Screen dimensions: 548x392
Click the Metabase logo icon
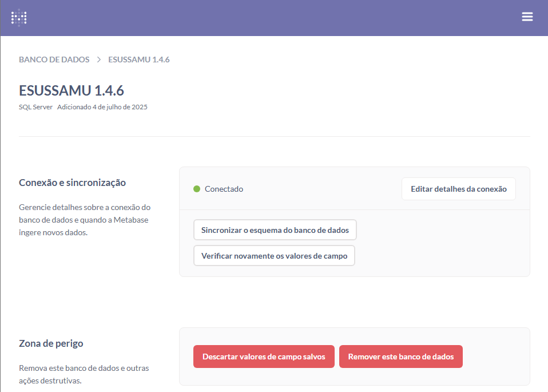(x=19, y=18)
